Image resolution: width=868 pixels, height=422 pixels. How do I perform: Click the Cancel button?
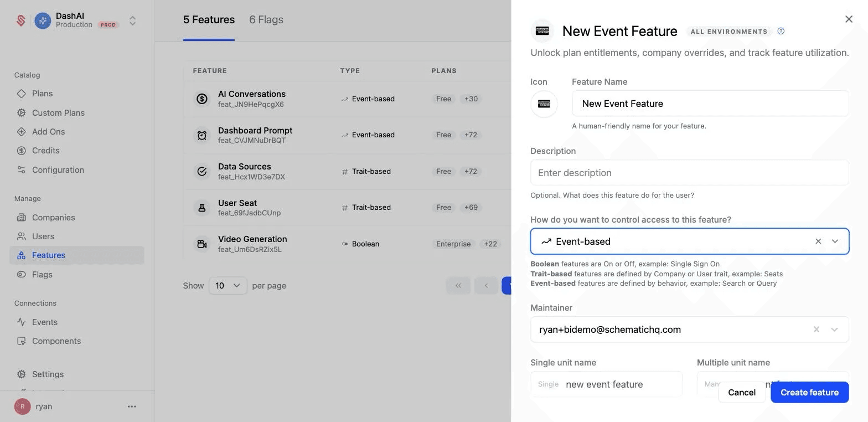[x=742, y=393]
